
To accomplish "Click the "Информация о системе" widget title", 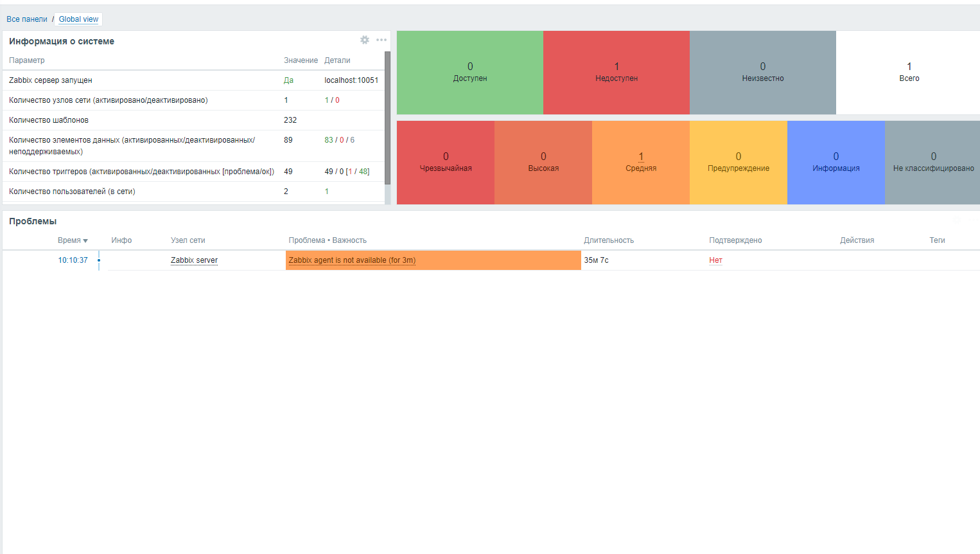I will [x=62, y=41].
